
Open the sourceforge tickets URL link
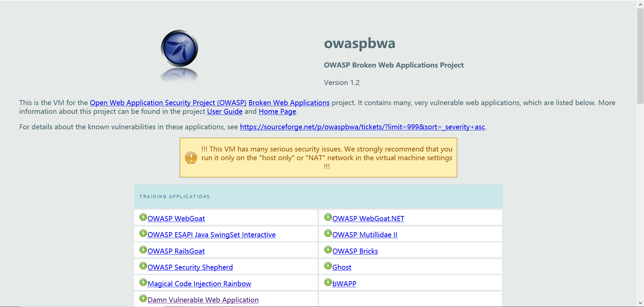tap(363, 127)
